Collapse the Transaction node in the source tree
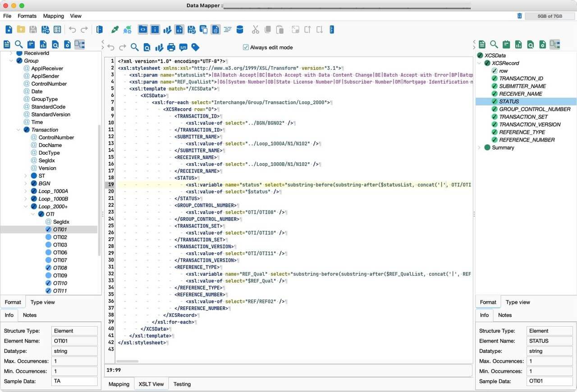 pyautogui.click(x=18, y=130)
